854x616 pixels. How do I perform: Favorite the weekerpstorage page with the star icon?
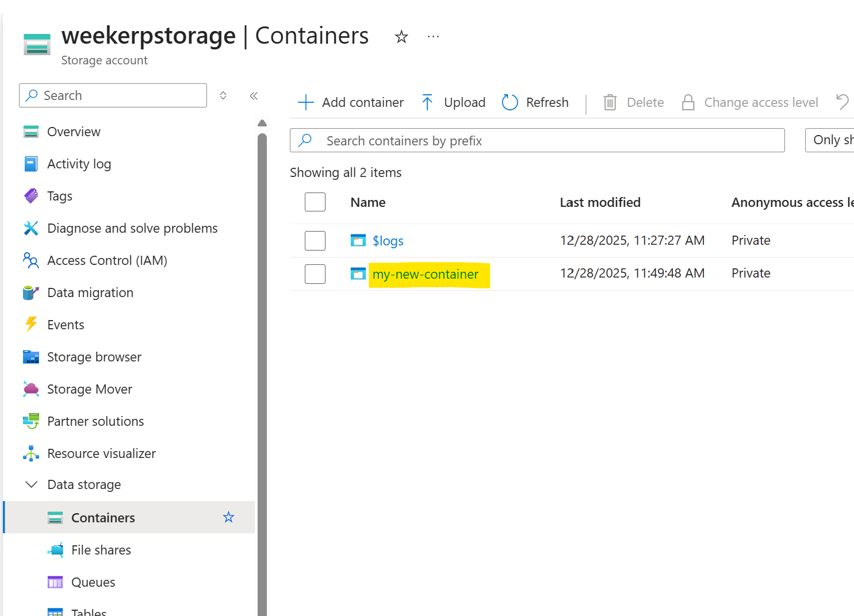pos(401,37)
